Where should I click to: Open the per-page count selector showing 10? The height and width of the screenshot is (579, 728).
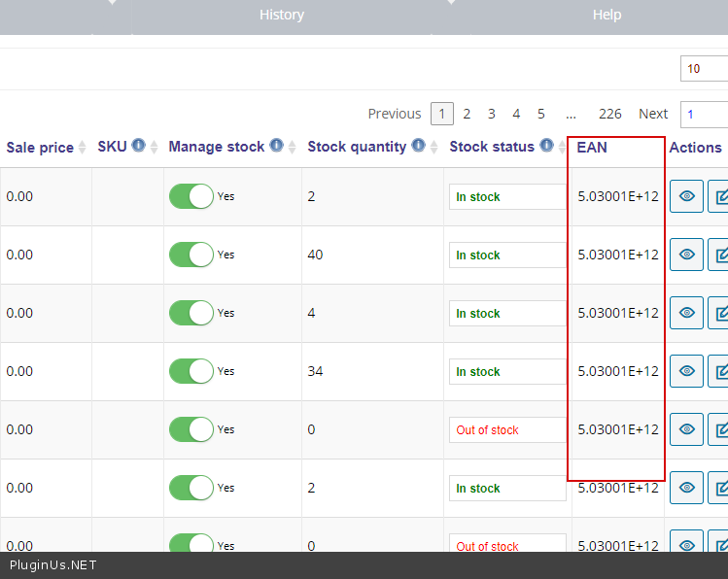click(x=704, y=69)
